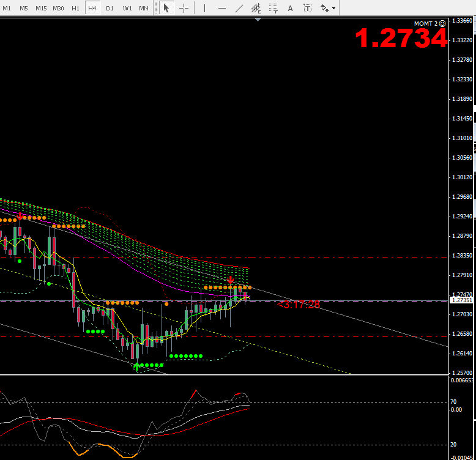Switch to the MN monthly timeframe
476x460 pixels.
point(143,9)
